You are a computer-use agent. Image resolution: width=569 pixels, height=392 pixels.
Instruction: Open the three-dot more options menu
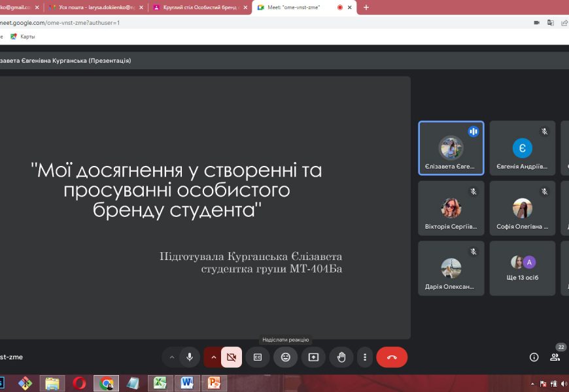point(364,357)
